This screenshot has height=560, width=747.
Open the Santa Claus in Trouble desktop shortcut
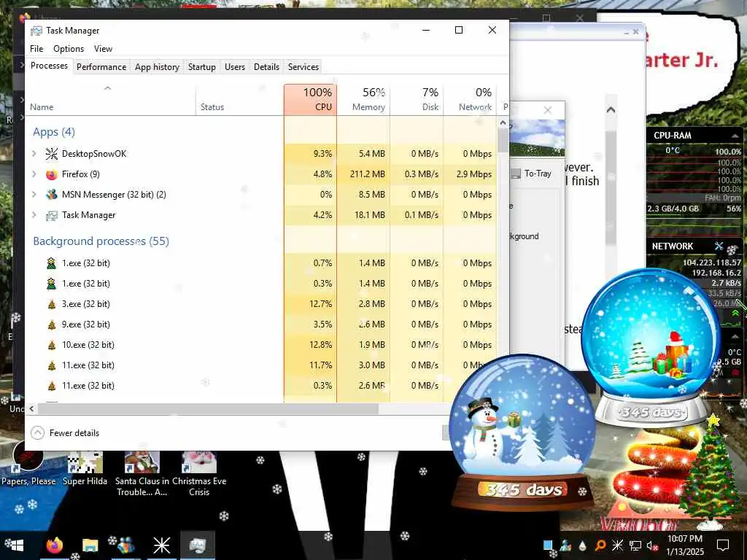pos(142,474)
